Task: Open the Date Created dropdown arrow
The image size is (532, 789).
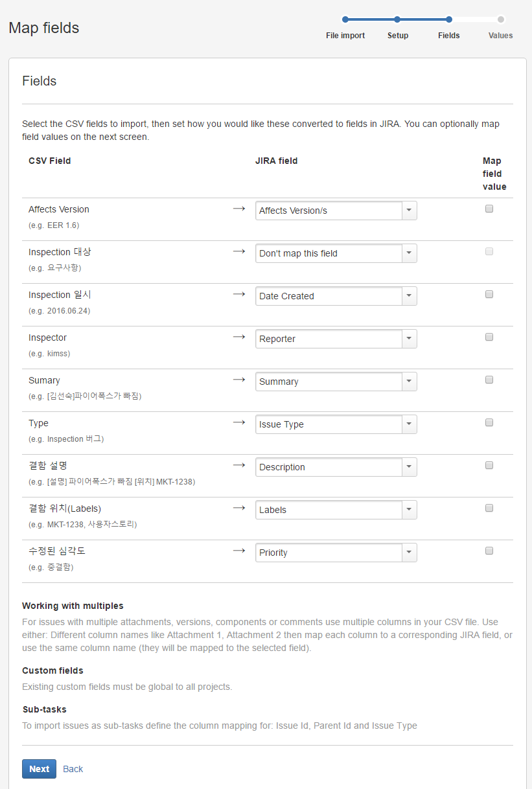Action: tap(409, 296)
